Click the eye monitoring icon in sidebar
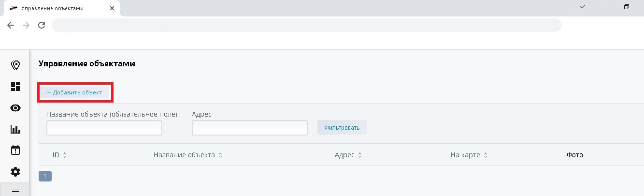644x196 pixels. (x=15, y=108)
